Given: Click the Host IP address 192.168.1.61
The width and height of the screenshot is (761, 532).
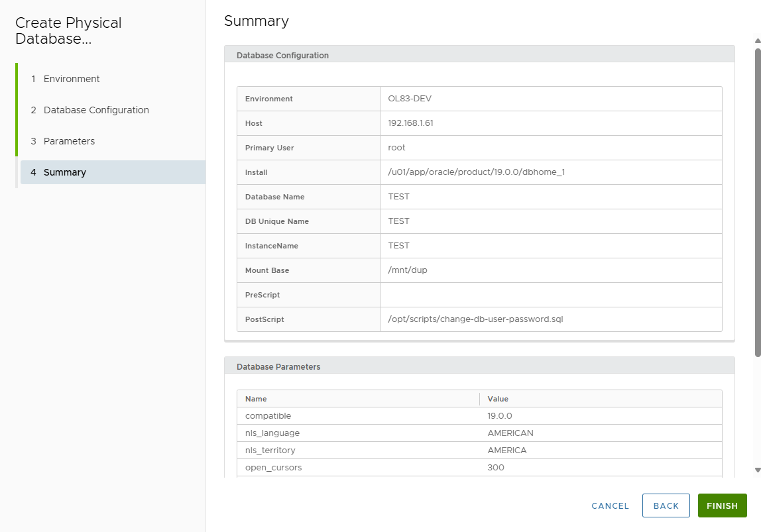Looking at the screenshot, I should click(410, 123).
